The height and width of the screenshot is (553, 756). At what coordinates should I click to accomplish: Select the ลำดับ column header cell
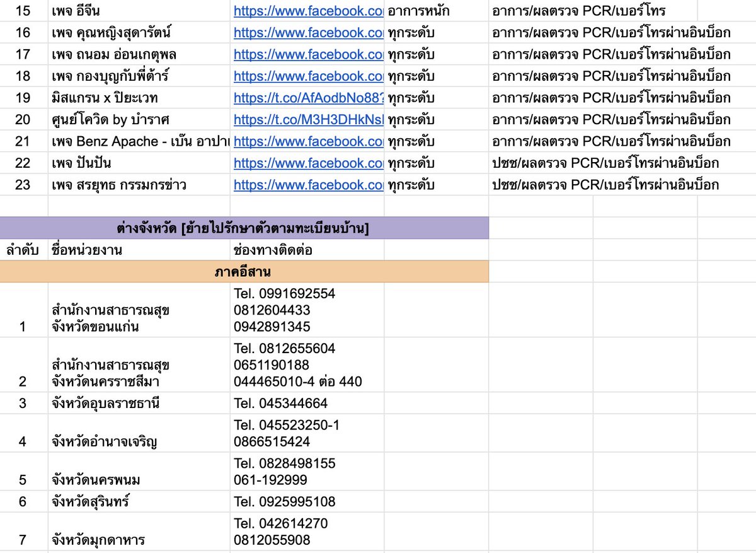(24, 250)
